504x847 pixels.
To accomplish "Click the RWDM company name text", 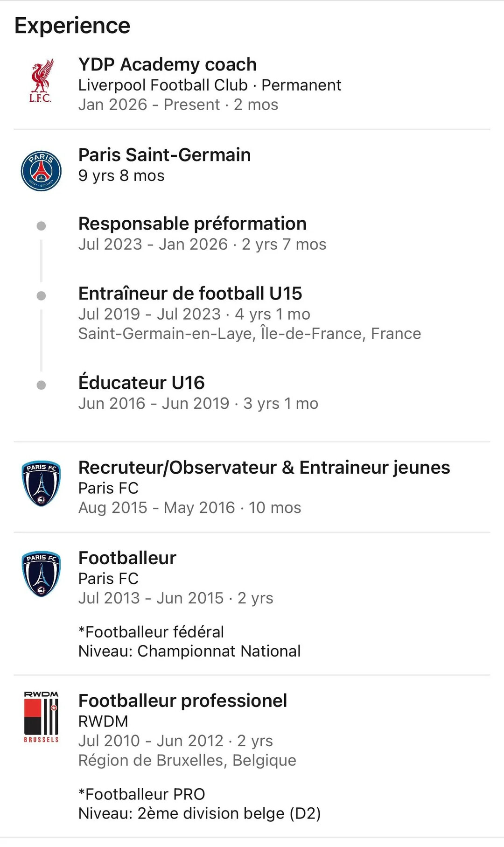I will [x=103, y=721].
